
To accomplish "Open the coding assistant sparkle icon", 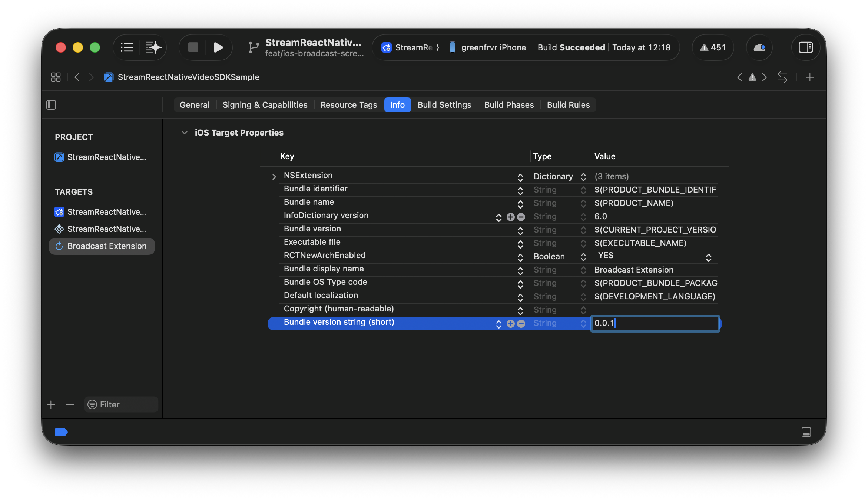I will [153, 47].
